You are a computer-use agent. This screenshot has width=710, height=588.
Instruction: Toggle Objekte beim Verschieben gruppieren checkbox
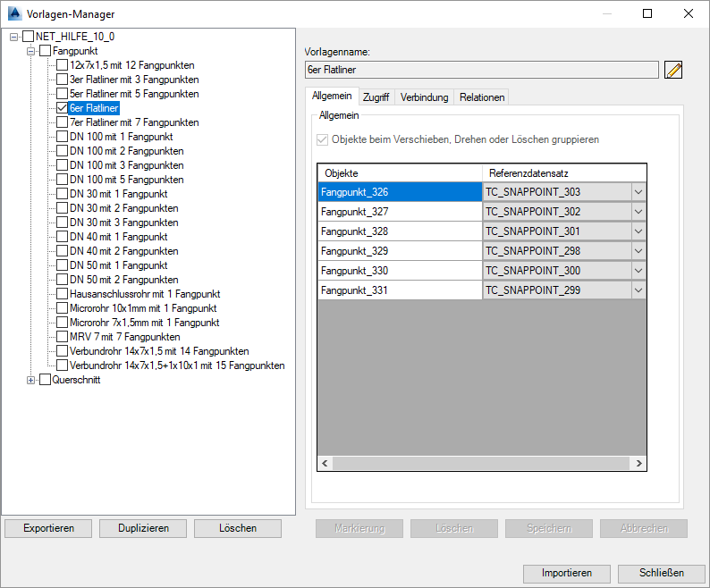click(x=323, y=139)
